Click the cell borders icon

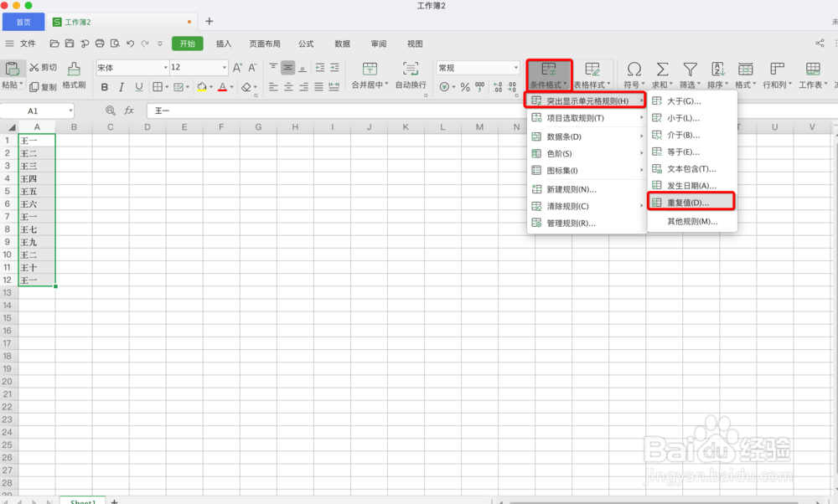158,87
